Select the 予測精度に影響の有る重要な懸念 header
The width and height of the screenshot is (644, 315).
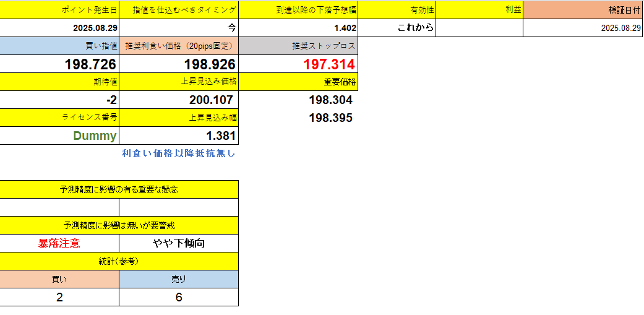click(119, 190)
